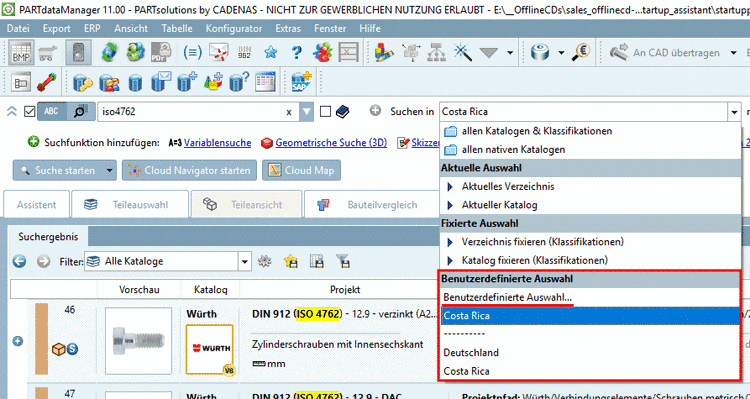Image resolution: width=750 pixels, height=399 pixels.
Task: Open the Variablensuche link
Action: [217, 142]
